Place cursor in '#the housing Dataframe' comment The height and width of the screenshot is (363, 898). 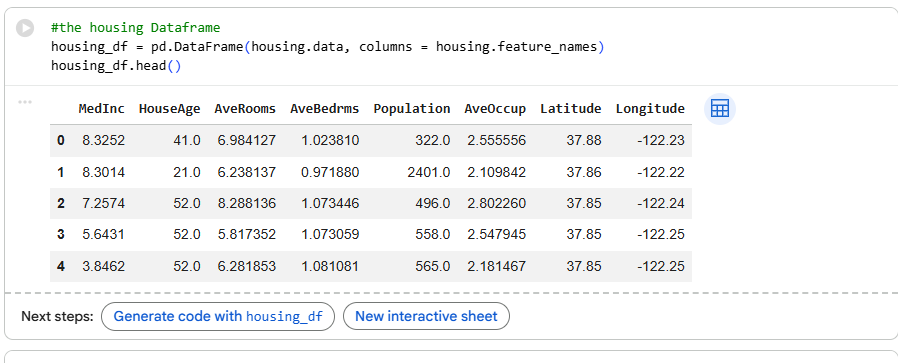point(135,27)
